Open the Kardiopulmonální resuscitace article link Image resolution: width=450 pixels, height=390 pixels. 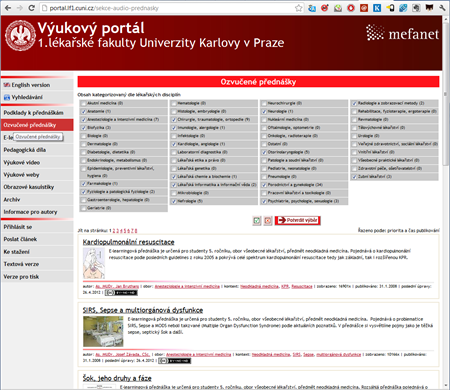point(128,242)
